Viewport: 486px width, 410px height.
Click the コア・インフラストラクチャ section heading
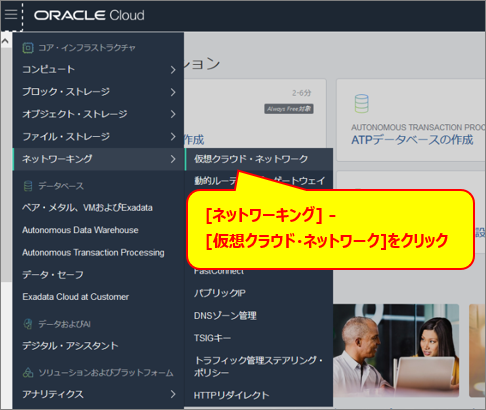87,48
